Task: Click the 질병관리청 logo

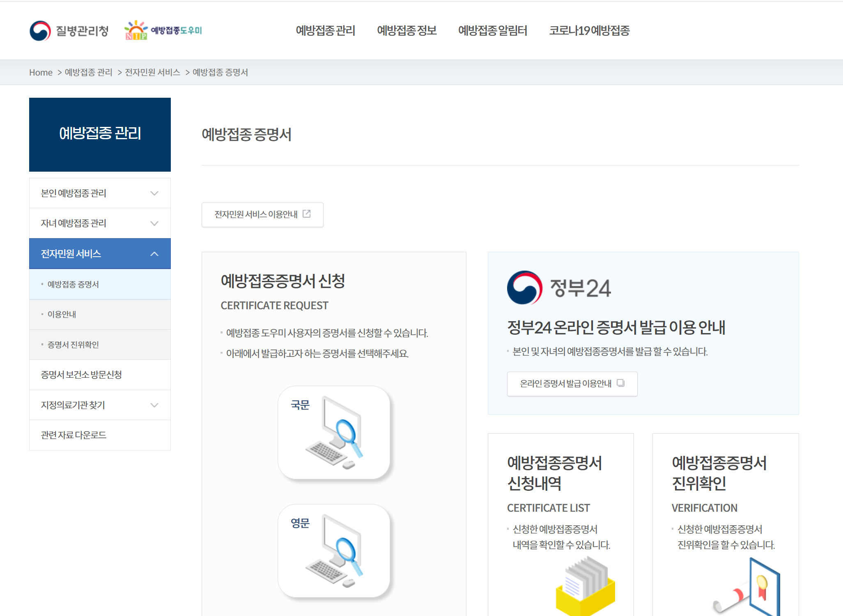Action: coord(69,31)
